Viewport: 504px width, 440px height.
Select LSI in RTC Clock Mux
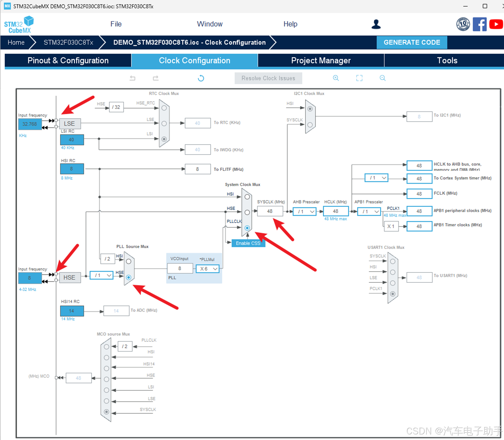[x=164, y=139]
